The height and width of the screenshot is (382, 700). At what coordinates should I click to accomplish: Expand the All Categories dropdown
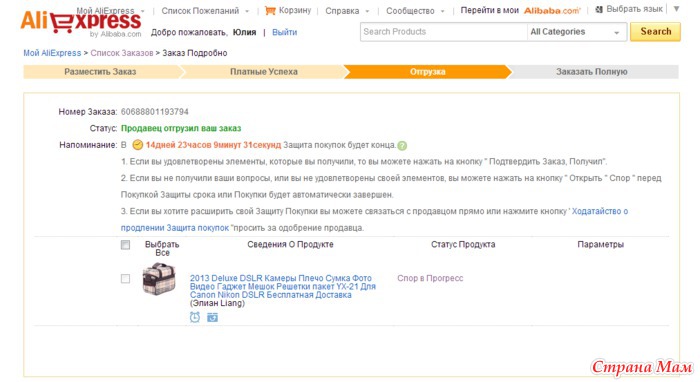576,32
